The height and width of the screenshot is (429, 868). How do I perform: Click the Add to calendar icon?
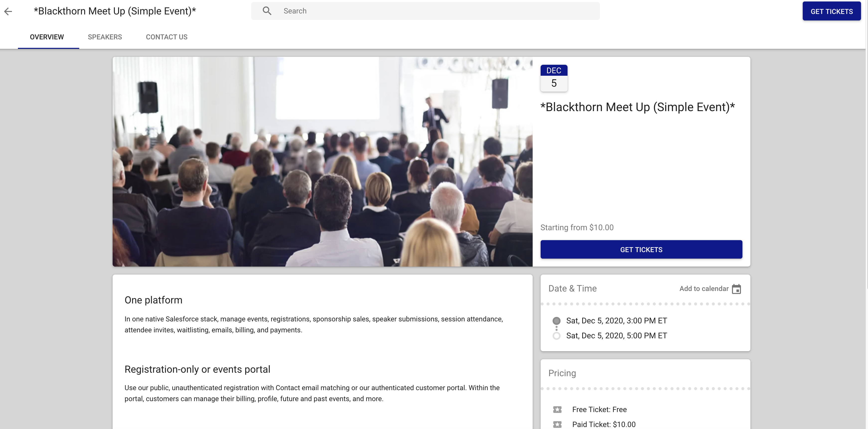[736, 289]
